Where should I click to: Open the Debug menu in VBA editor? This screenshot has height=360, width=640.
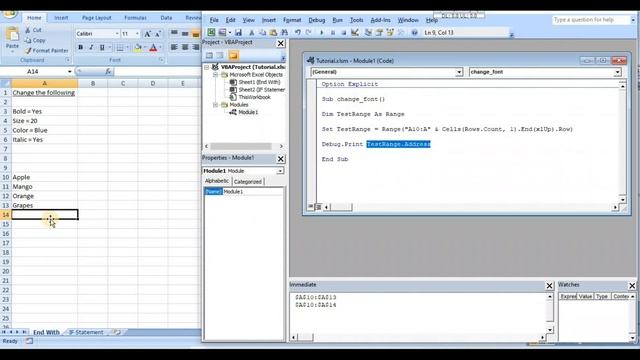pos(316,20)
